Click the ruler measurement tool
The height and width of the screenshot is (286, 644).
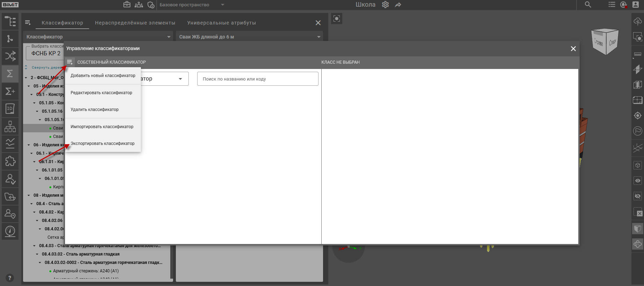coord(637,54)
